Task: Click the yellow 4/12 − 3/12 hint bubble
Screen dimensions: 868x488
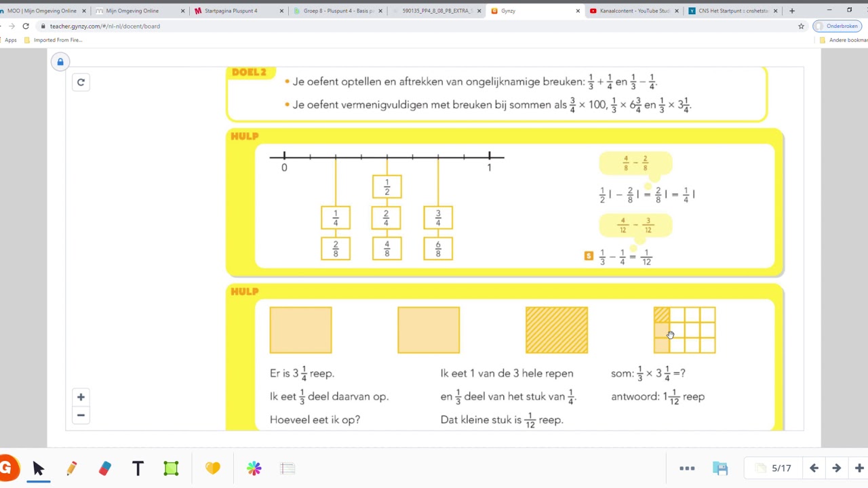Action: pos(635,225)
